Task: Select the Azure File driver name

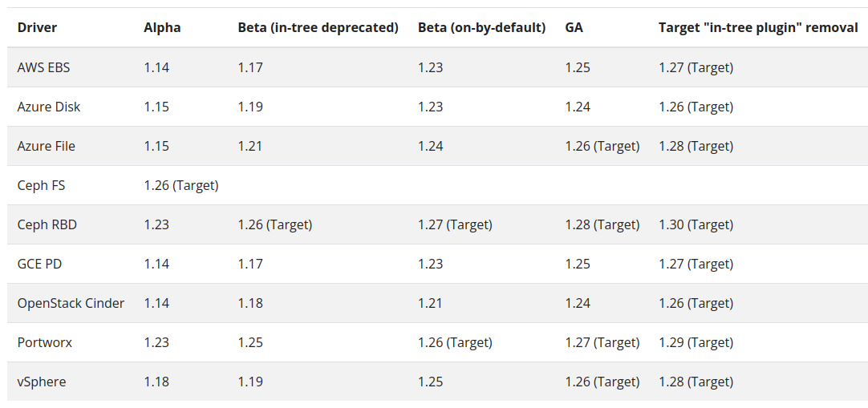Action: [x=47, y=146]
